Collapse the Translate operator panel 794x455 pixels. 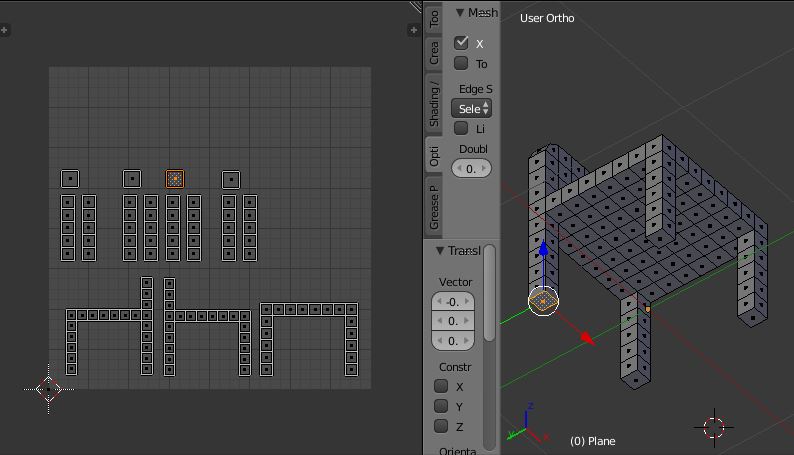pyautogui.click(x=440, y=251)
